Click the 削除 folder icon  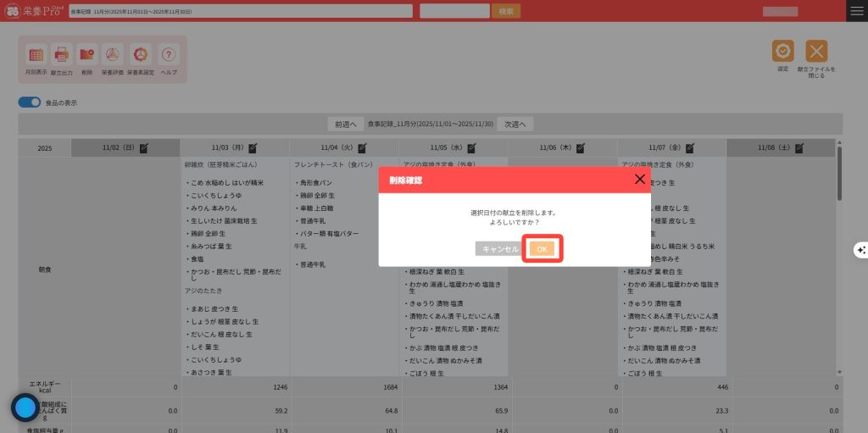[x=87, y=55]
